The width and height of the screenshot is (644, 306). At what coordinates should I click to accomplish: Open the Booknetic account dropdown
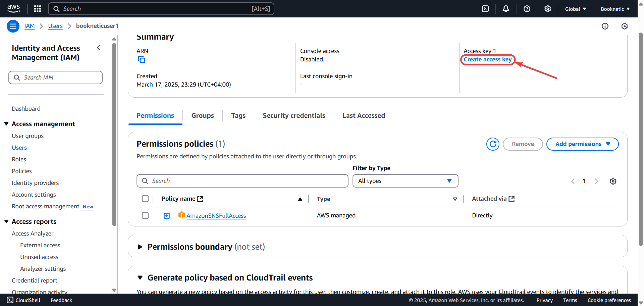615,9
